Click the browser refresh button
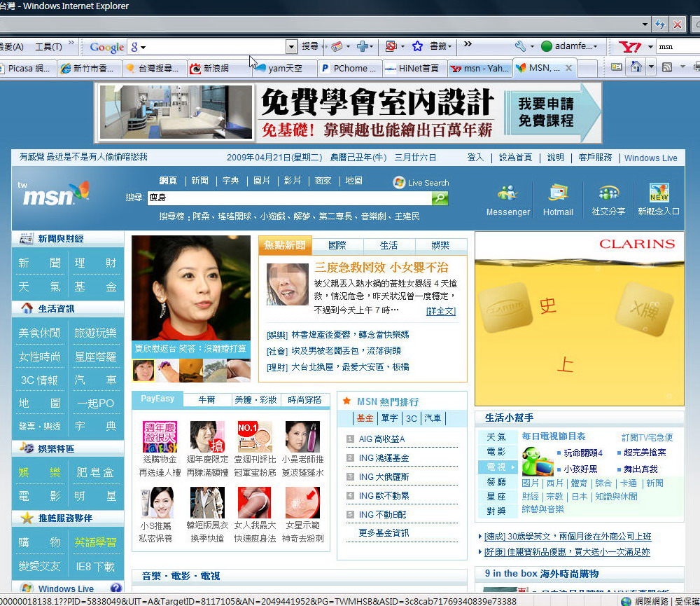 pyautogui.click(x=660, y=24)
